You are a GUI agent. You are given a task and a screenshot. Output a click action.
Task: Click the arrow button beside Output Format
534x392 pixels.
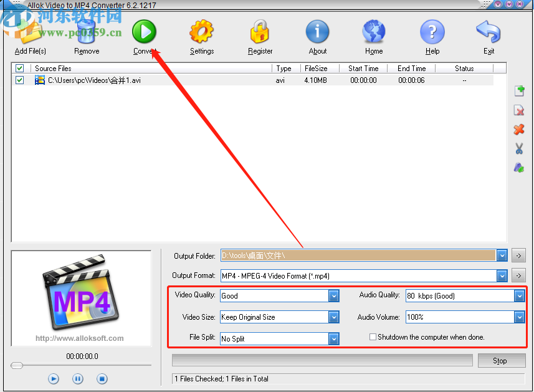click(x=518, y=275)
